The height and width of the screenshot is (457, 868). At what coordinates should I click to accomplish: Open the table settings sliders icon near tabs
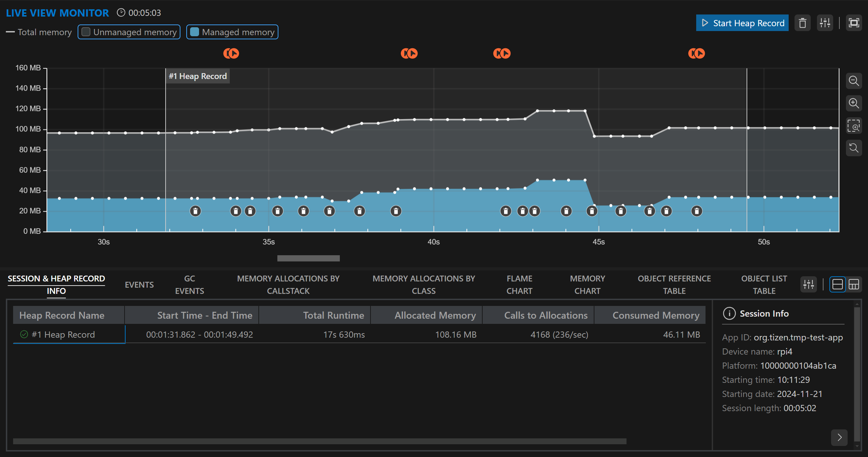pos(808,285)
